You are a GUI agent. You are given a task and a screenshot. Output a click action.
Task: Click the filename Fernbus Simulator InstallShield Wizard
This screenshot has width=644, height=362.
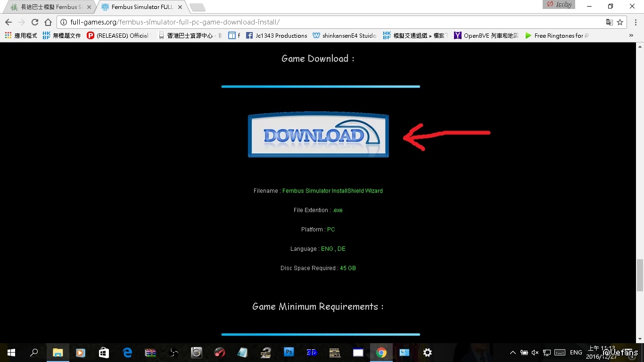[332, 191]
